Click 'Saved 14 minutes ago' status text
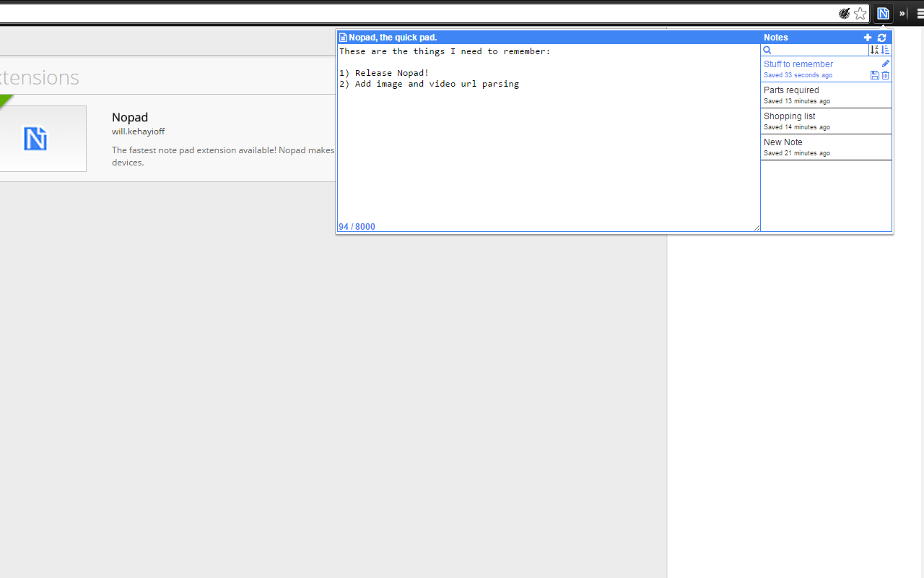924x578 pixels. coord(796,127)
